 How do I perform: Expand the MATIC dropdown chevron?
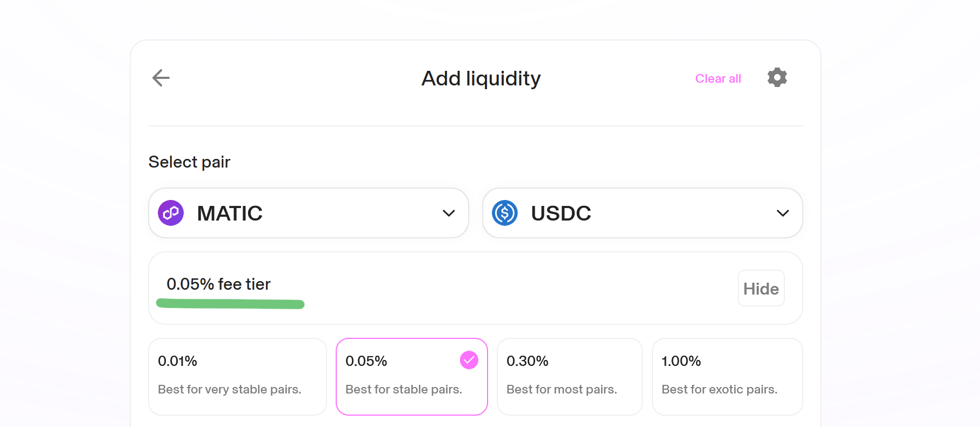point(449,213)
